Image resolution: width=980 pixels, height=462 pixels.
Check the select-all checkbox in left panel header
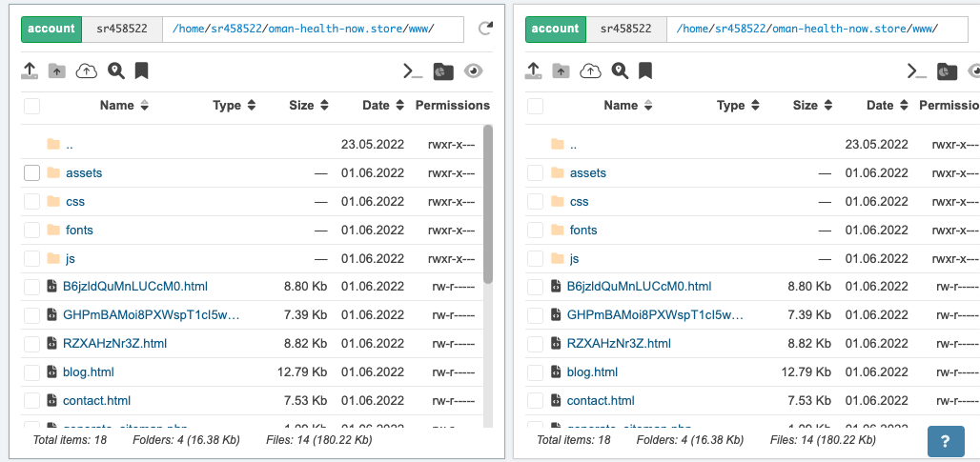coord(31,106)
